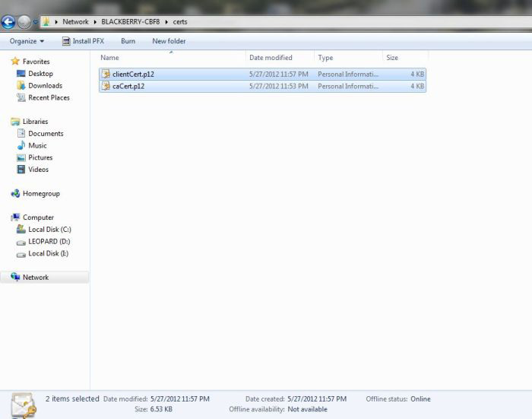532x419 pixels.
Task: Sort by the Name column header
Action: coord(109,58)
